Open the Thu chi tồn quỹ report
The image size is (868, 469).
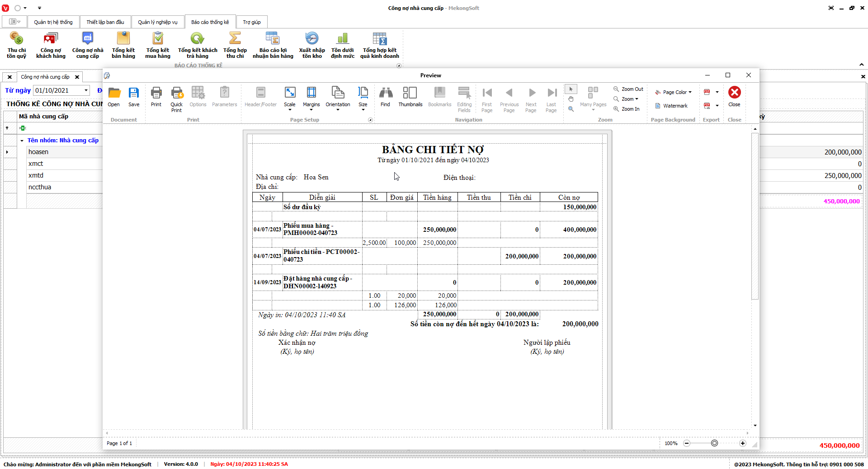pos(17,45)
